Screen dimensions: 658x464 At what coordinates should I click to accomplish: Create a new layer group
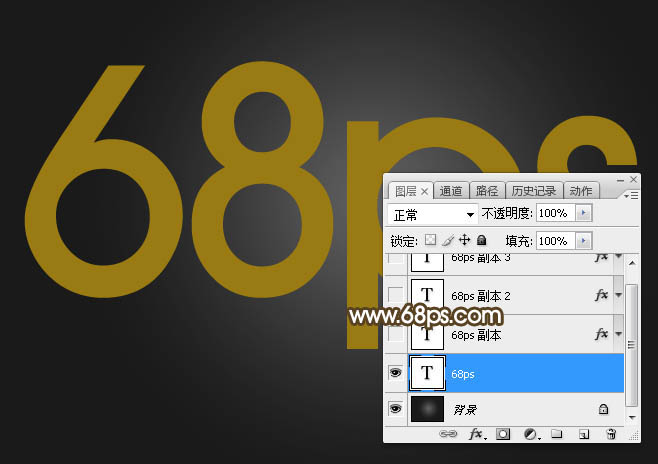557,434
